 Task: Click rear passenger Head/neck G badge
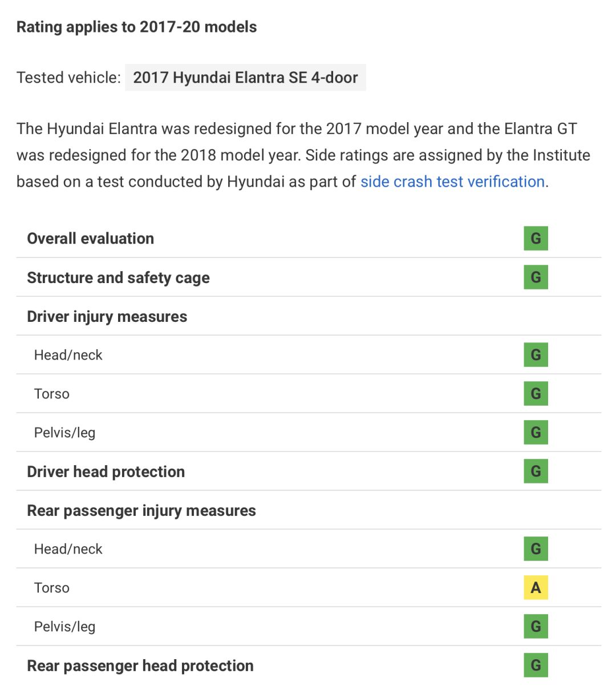point(536,549)
